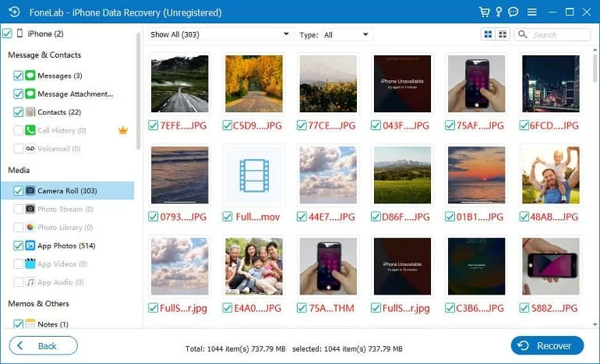
Task: Go back using the Back button
Action: (43, 345)
